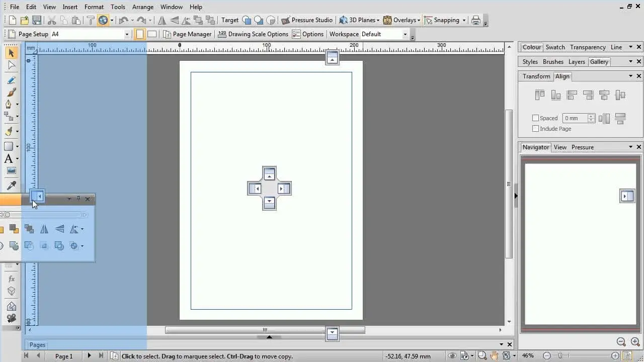Switch to the Pressure tab in Navigator panel

pyautogui.click(x=583, y=147)
